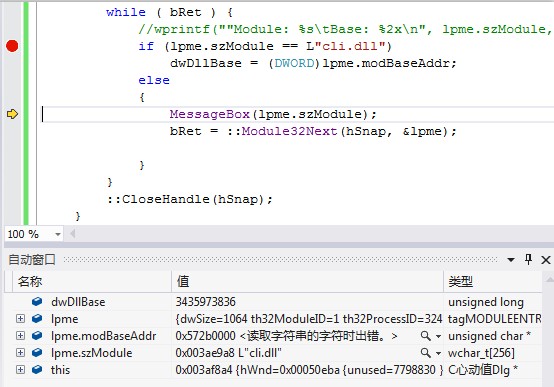554x387 pixels.
Task: Click the 值 column header
Action: pos(307,282)
